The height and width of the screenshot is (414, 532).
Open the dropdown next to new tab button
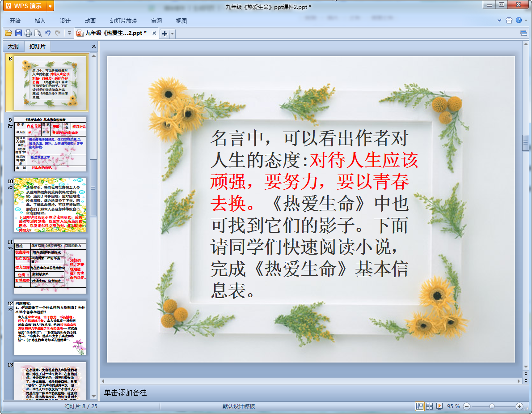pyautogui.click(x=173, y=34)
